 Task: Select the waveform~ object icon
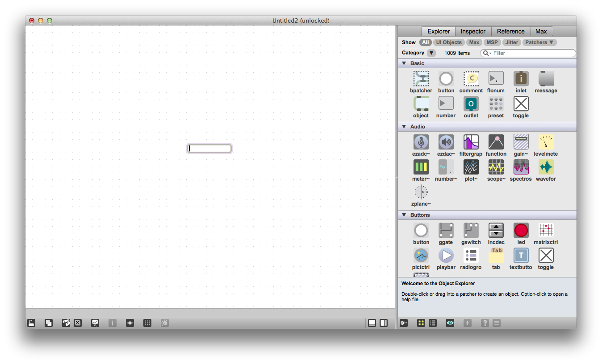tap(546, 167)
